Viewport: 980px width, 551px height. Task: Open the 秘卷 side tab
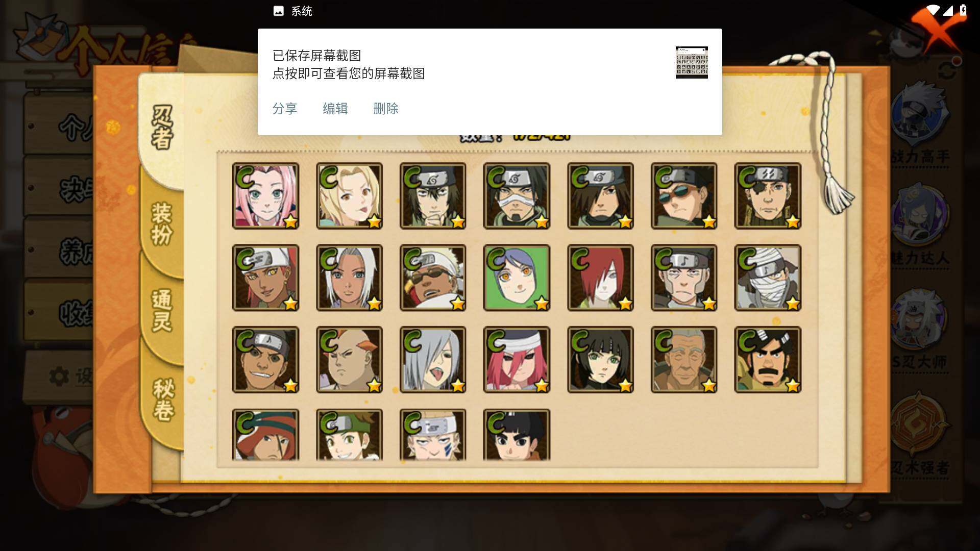point(163,399)
